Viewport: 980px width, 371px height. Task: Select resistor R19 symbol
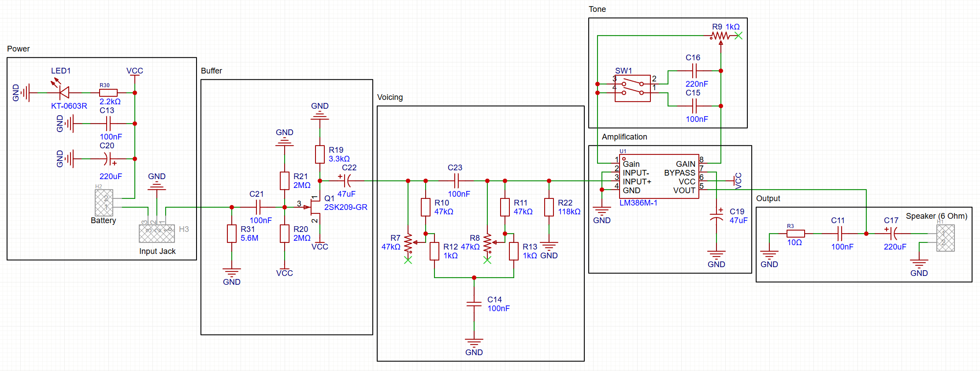pyautogui.click(x=320, y=154)
